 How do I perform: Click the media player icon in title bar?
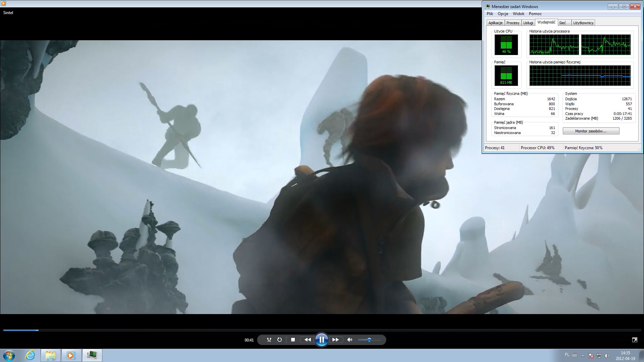(3, 3)
